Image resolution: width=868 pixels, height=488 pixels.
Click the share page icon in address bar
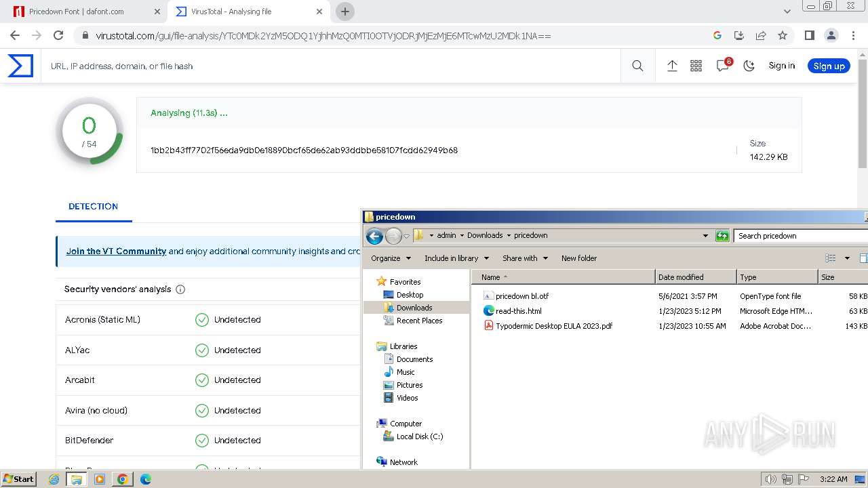click(761, 35)
